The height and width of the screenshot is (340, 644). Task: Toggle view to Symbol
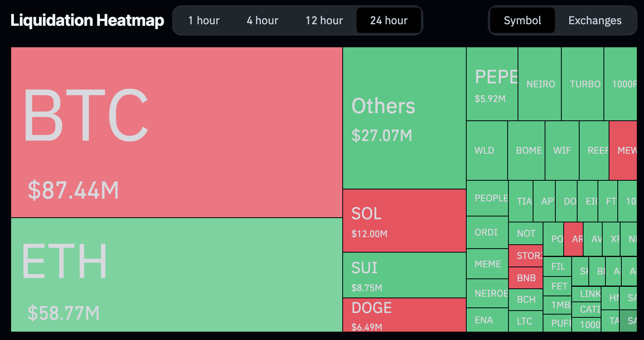[x=522, y=20]
